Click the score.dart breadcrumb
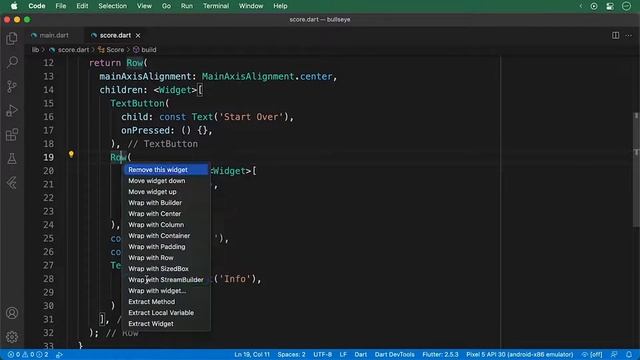The image size is (640, 360). (69, 49)
